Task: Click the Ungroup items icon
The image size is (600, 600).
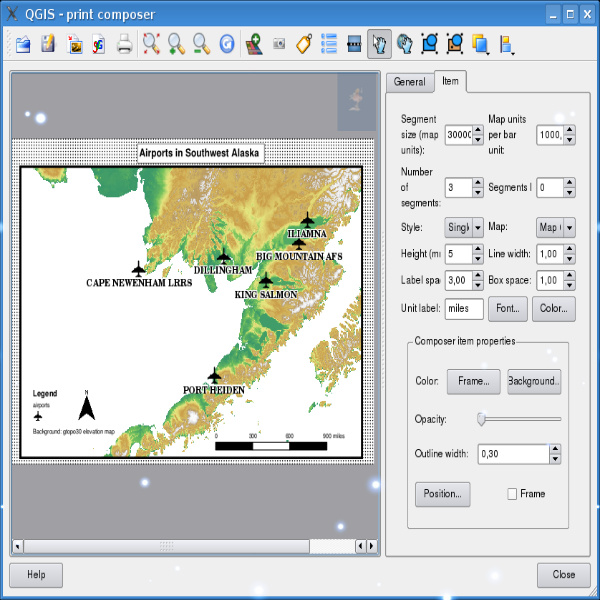Action: tap(455, 44)
